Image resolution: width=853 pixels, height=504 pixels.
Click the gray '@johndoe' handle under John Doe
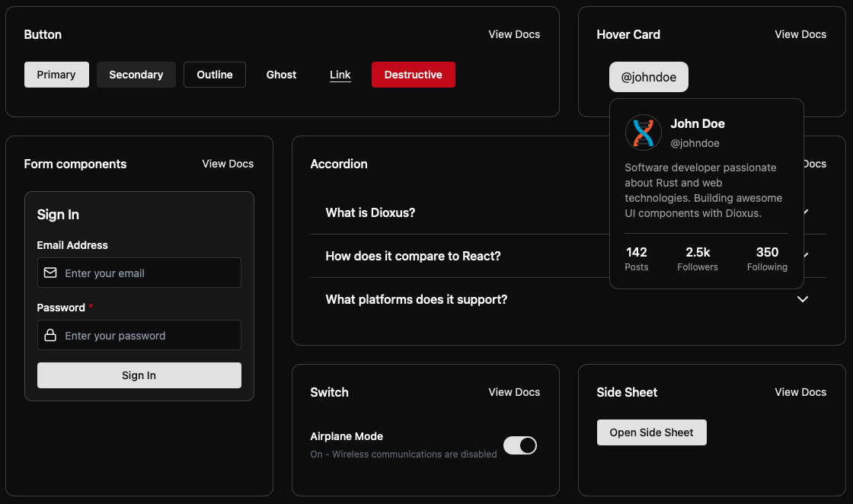(x=695, y=143)
